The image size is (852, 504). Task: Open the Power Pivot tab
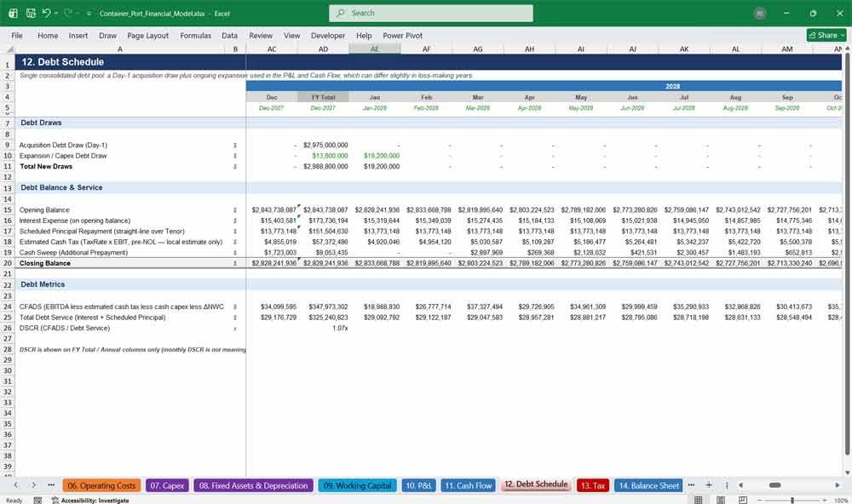[402, 35]
